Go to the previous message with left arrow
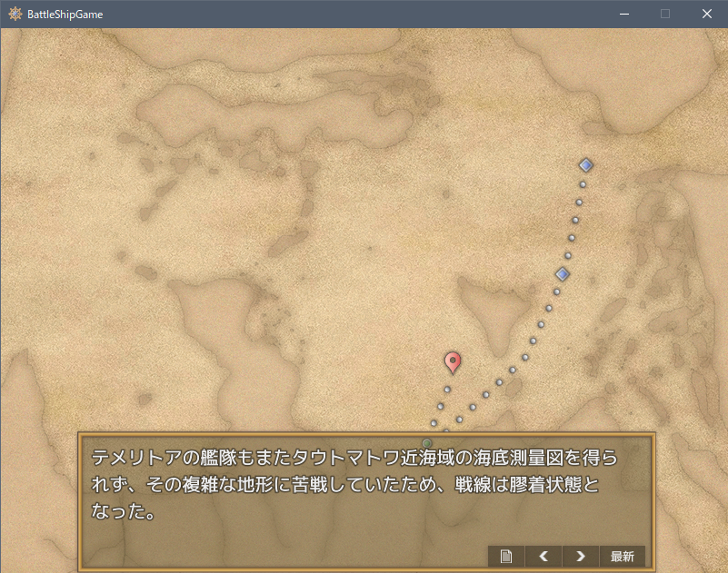The height and width of the screenshot is (573, 728). pyautogui.click(x=544, y=556)
